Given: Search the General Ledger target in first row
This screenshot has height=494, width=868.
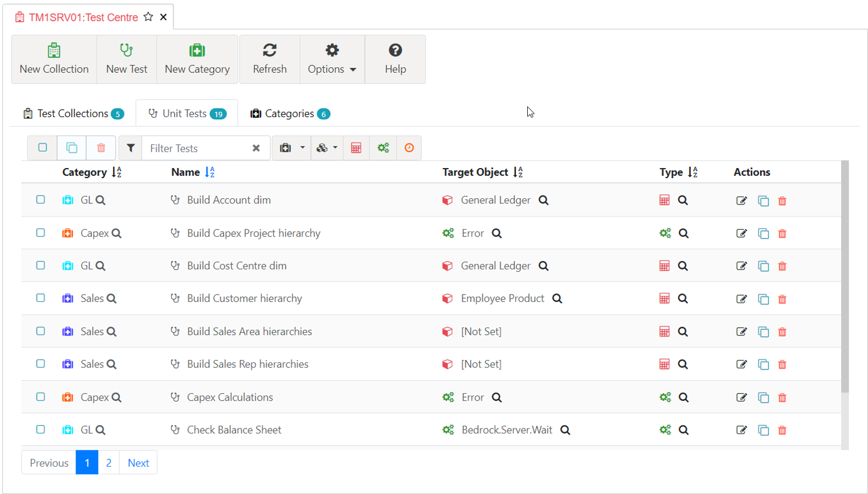Looking at the screenshot, I should click(x=543, y=201).
